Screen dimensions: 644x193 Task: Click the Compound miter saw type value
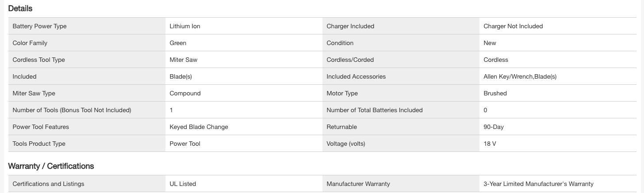[185, 93]
